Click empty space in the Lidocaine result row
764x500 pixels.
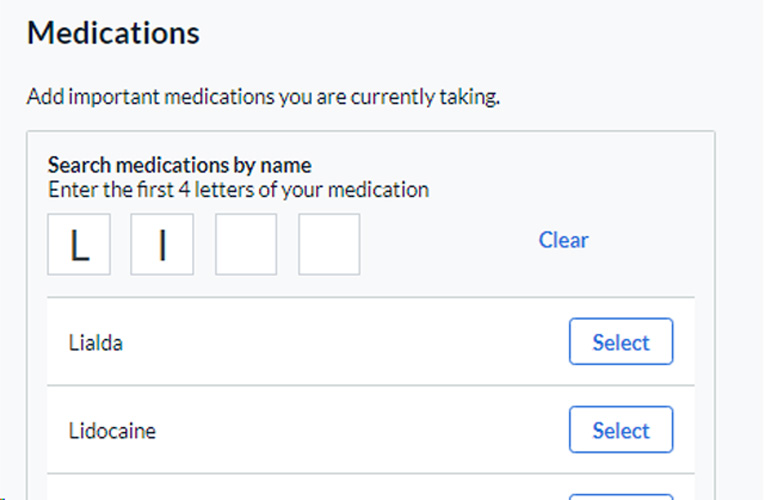350,431
